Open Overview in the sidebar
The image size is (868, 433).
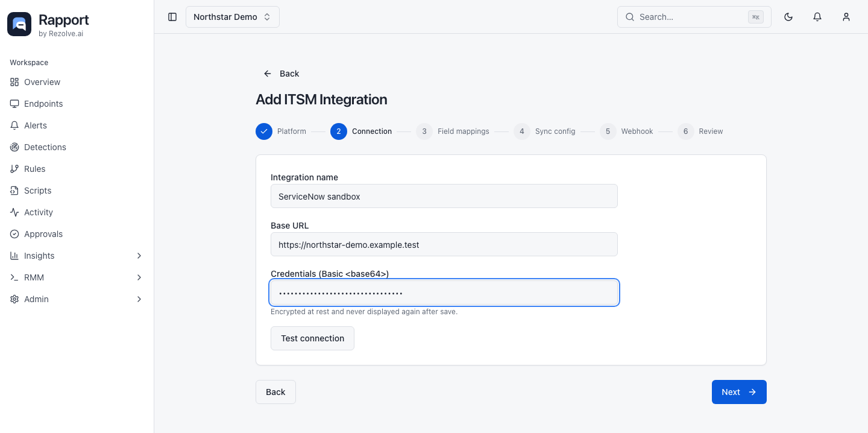77,82
